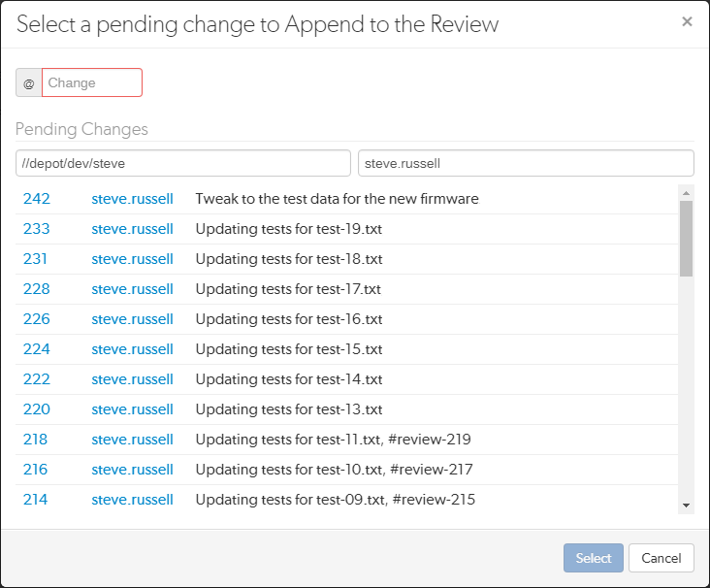This screenshot has width=710, height=588.
Task: Click the @ prefix icon of Change field
Action: tap(29, 82)
